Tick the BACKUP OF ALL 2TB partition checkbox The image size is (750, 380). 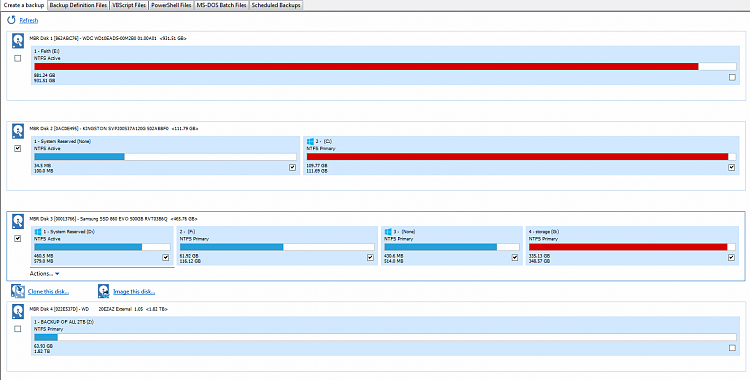coord(732,348)
